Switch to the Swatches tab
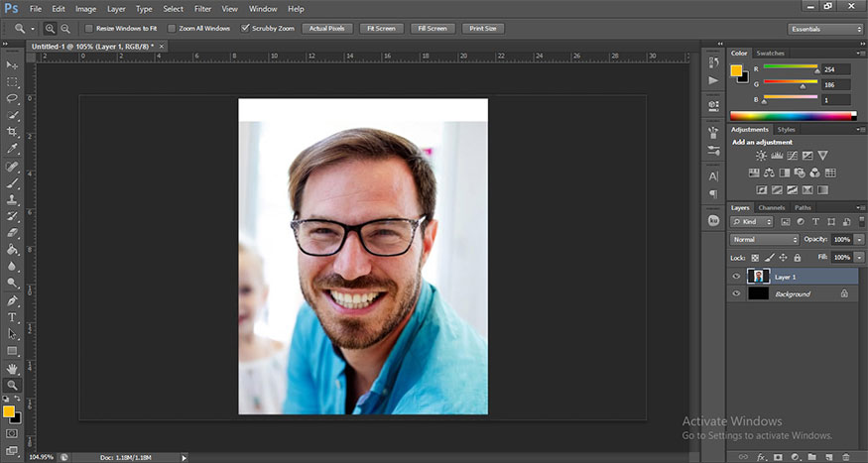This screenshot has height=463, width=868. [771, 54]
